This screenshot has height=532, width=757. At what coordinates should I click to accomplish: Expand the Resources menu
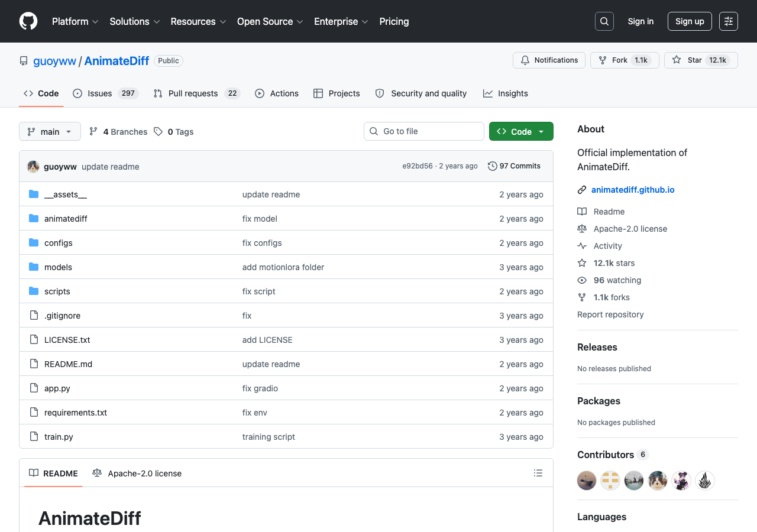198,21
